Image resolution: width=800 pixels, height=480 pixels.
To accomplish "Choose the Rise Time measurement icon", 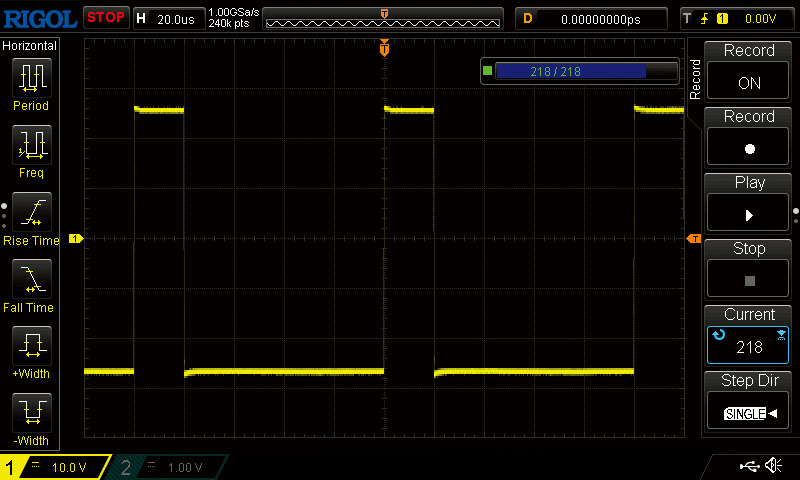I will (30, 213).
